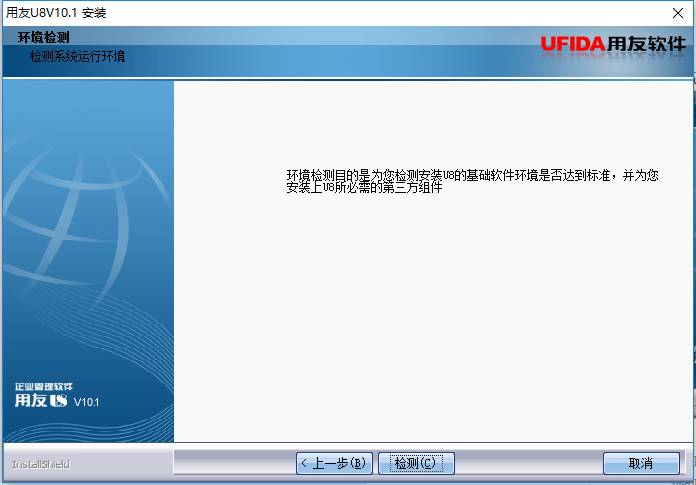Click the V10.1 version label
Screen dimensions: 696x485
coord(87,402)
